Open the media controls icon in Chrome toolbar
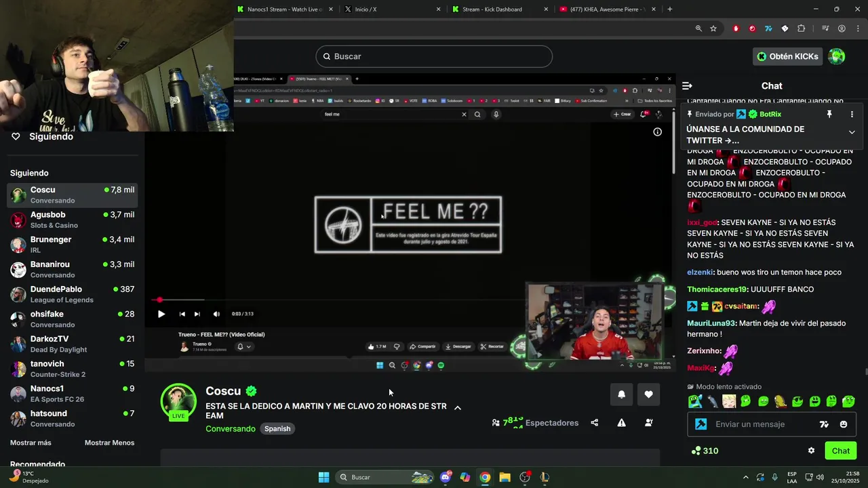Viewport: 868px width, 488px height. coord(825,28)
